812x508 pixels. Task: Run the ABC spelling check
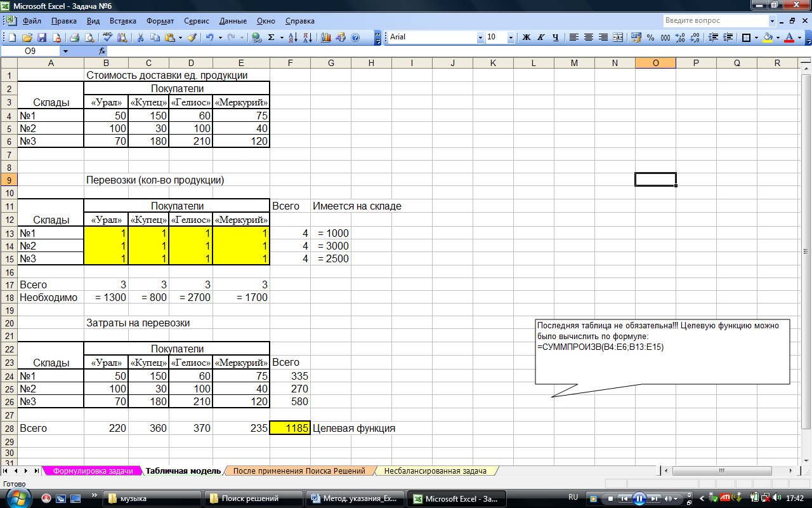(107, 37)
